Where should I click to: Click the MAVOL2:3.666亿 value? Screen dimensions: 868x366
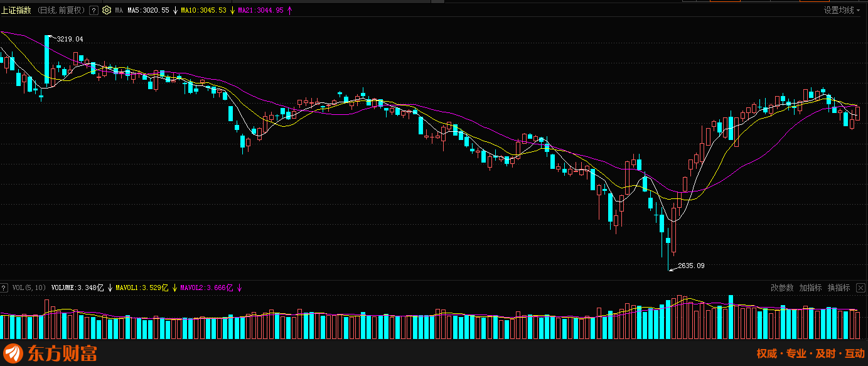pyautogui.click(x=207, y=288)
